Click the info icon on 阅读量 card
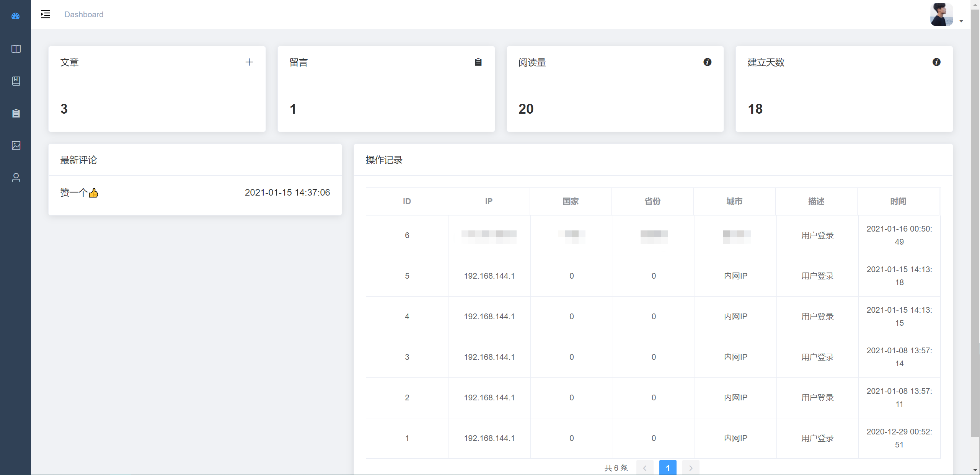This screenshot has width=980, height=475. [707, 62]
